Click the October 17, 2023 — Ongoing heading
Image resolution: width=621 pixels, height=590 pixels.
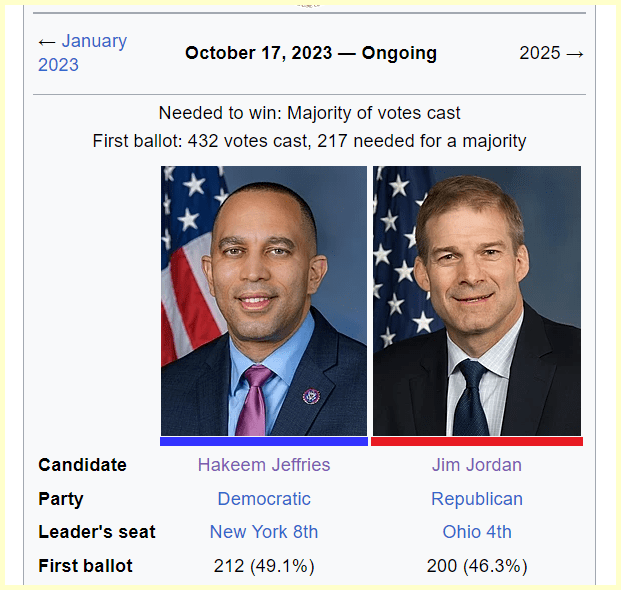(311, 53)
